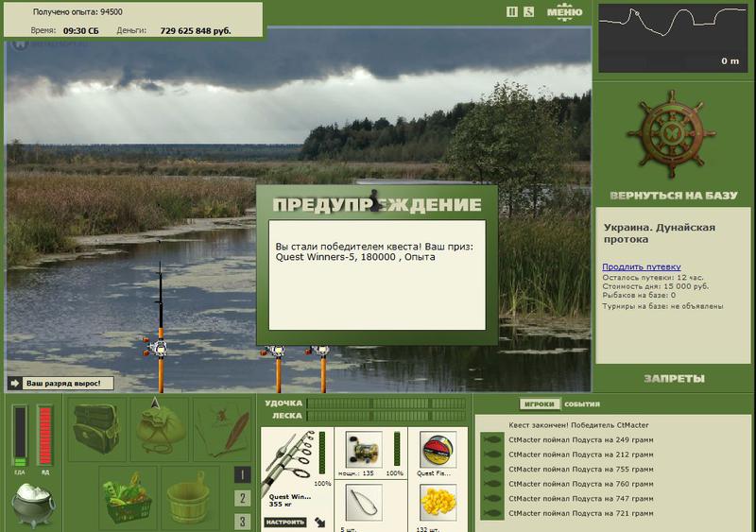Switch to rod slot 2
The height and width of the screenshot is (532, 756).
coord(242,498)
